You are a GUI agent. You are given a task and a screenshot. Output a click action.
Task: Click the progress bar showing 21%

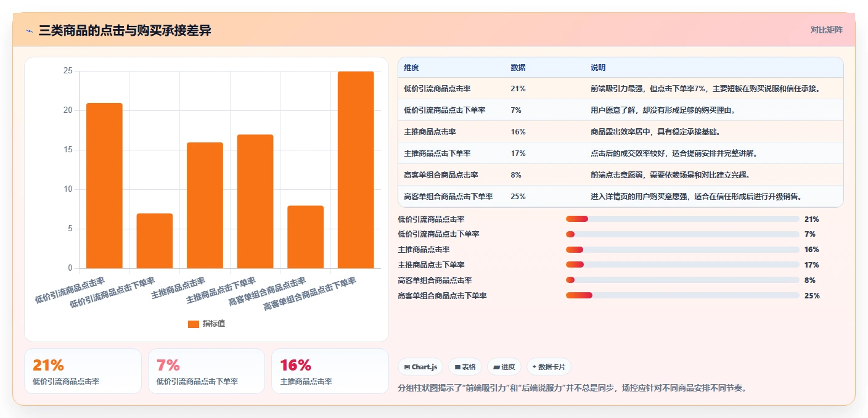[x=682, y=219]
